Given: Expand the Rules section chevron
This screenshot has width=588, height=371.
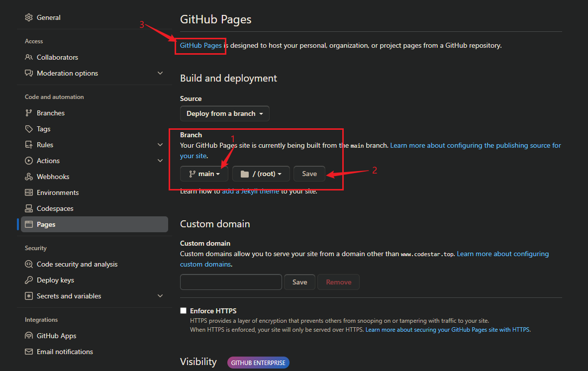Looking at the screenshot, I should pos(160,145).
